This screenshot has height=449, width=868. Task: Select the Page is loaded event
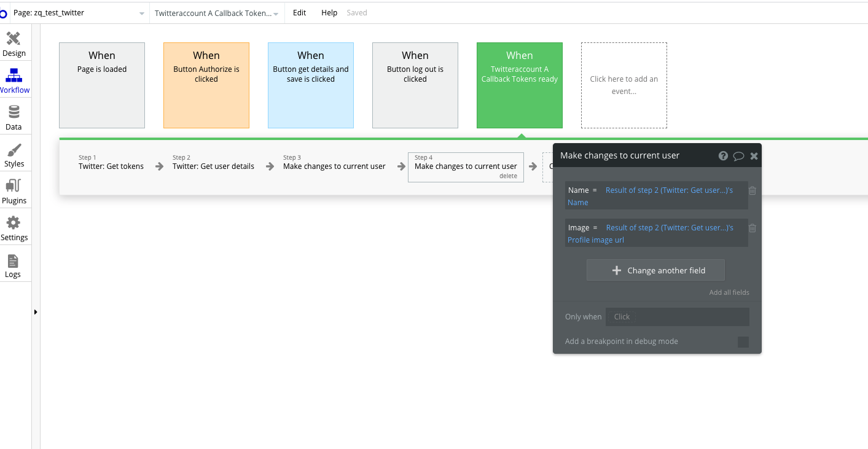(x=102, y=85)
